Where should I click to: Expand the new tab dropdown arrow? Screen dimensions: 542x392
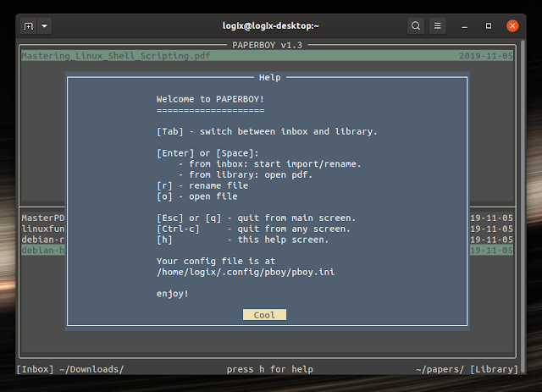[x=45, y=26]
